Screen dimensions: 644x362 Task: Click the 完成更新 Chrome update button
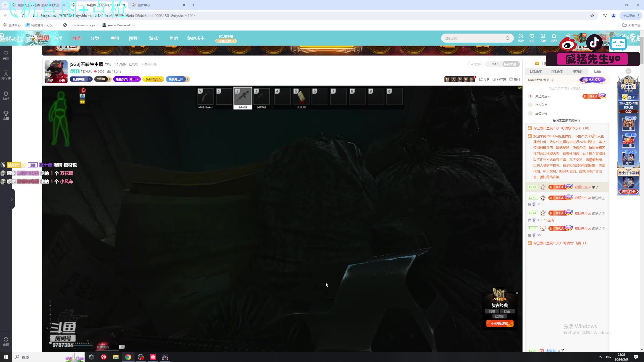point(631,16)
